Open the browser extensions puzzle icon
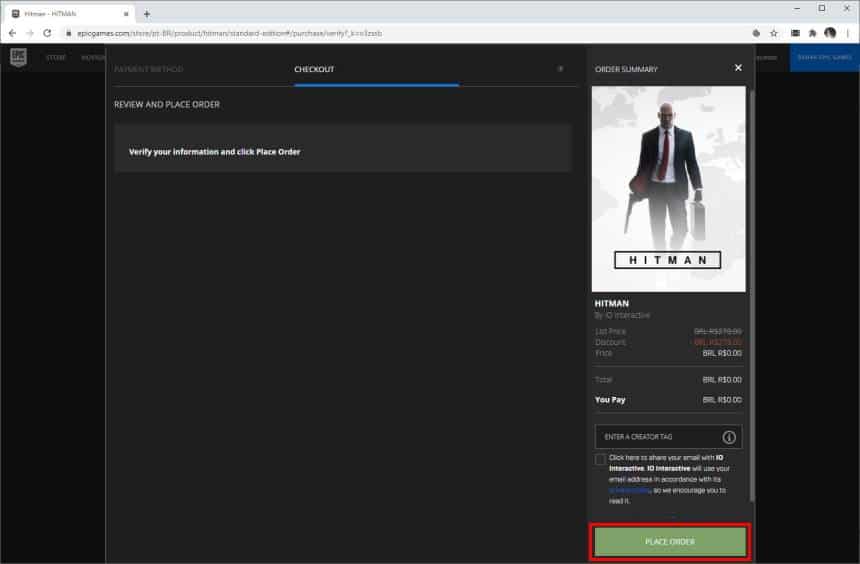 (812, 33)
